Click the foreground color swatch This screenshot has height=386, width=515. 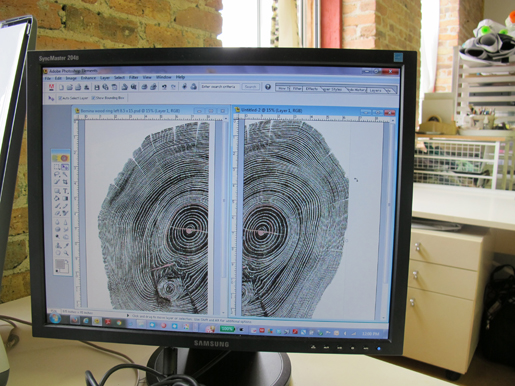(x=60, y=264)
